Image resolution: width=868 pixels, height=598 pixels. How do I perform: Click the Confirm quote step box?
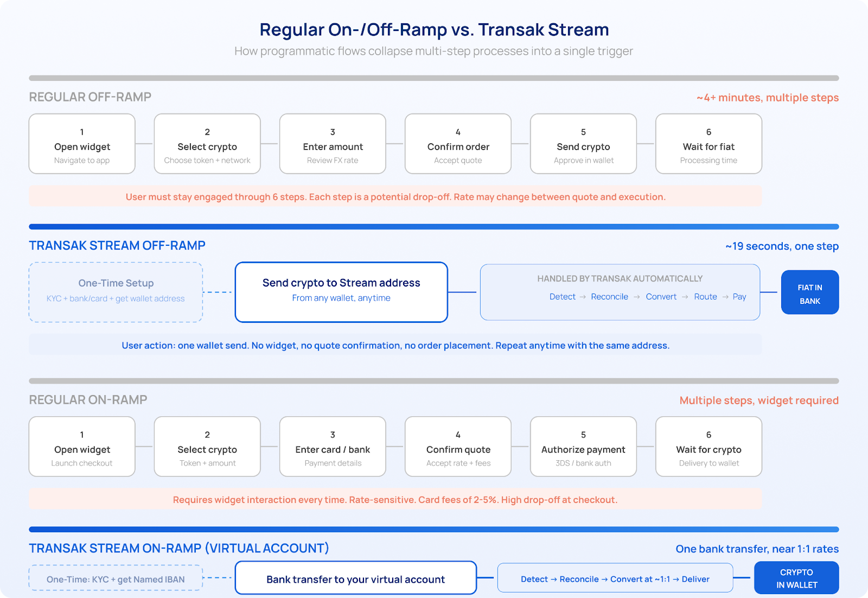pyautogui.click(x=458, y=447)
